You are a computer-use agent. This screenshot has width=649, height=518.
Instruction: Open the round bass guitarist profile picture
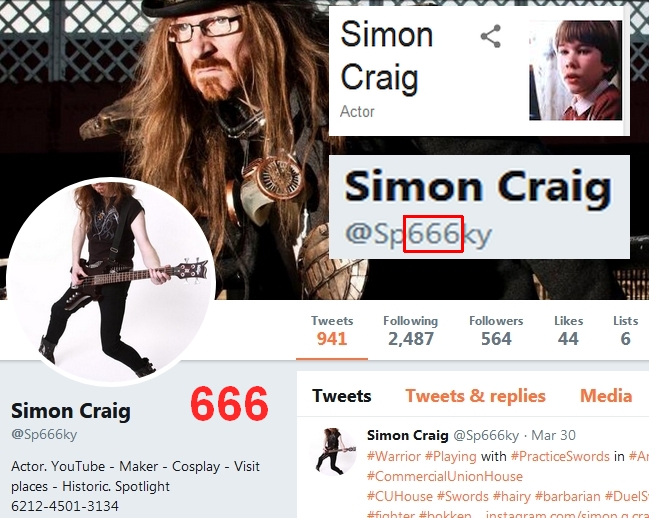pyautogui.click(x=111, y=281)
